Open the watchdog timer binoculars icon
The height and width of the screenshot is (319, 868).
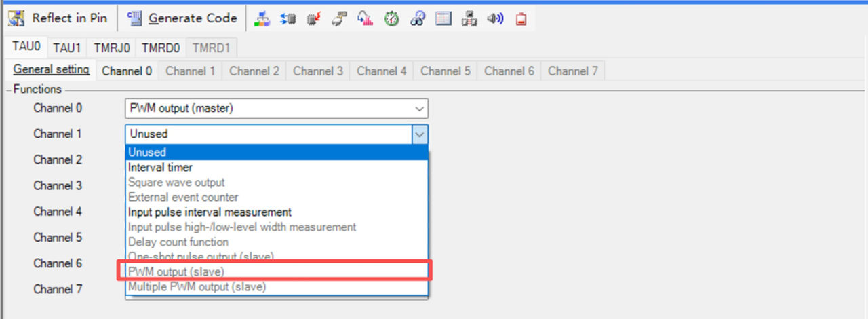coord(417,19)
